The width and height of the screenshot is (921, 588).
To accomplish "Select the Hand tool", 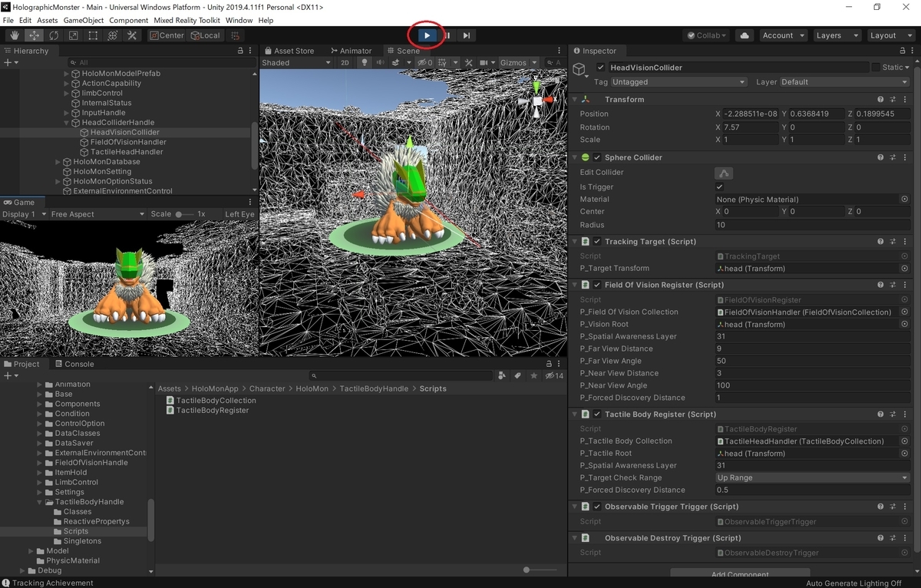I will (x=15, y=35).
